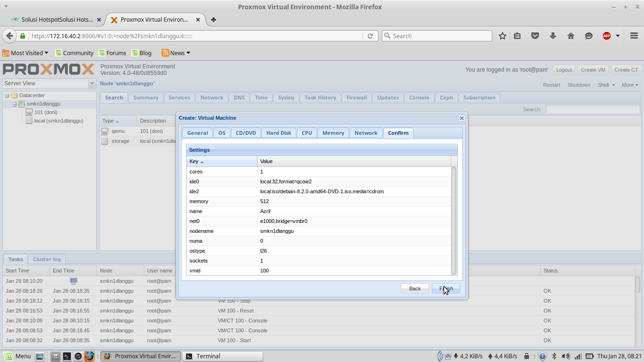Click the Create CT button
Viewport: 644px width, 362px height.
coord(626,70)
